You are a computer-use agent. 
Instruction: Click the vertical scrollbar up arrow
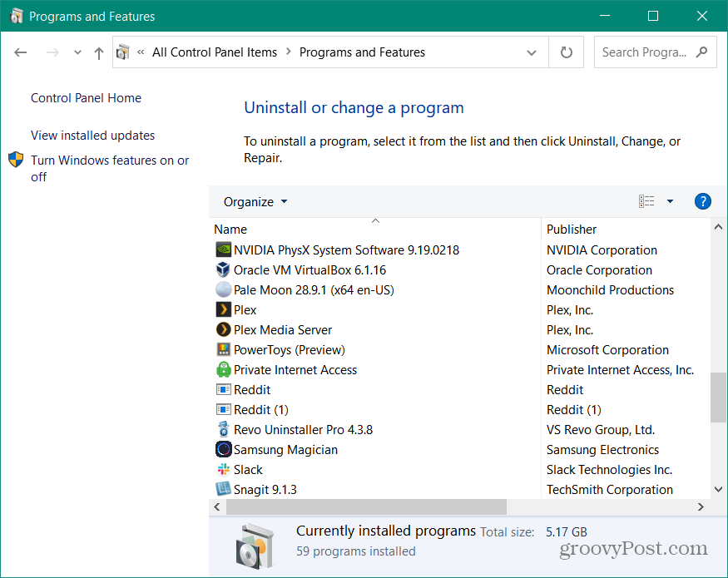click(x=718, y=227)
